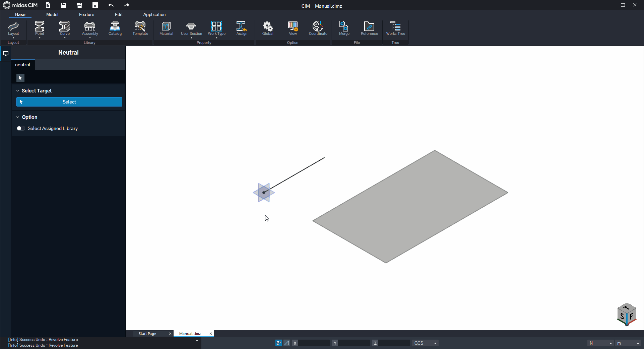Viewport: 644px width, 349px height.
Task: Select the Manual.cimz document tab
Action: tap(190, 334)
